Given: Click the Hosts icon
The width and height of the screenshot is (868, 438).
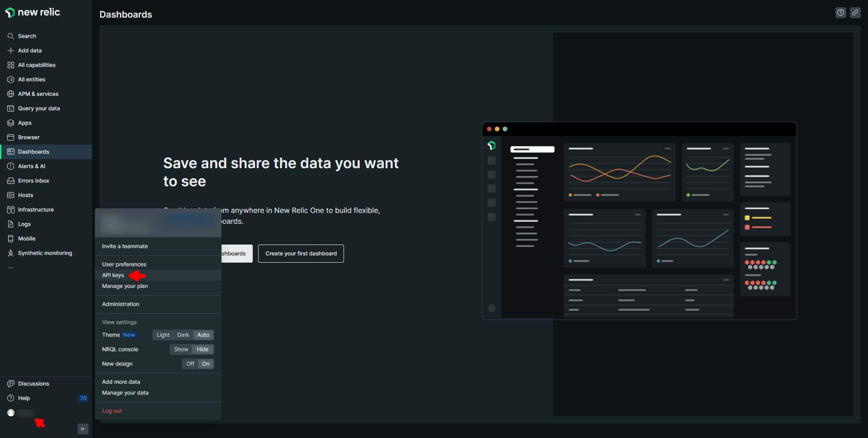Looking at the screenshot, I should coord(11,195).
